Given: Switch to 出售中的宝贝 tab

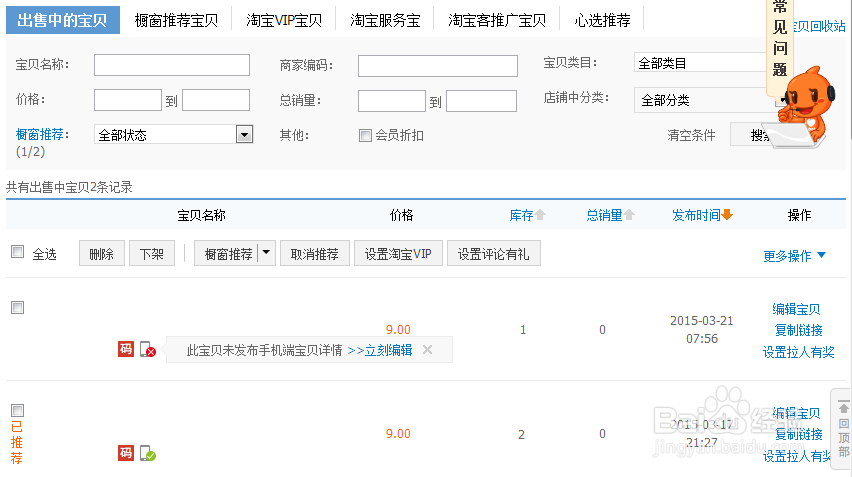Looking at the screenshot, I should [62, 20].
